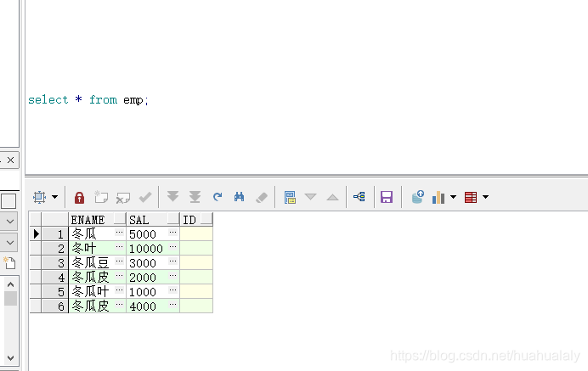Place cursor in the select statement editor
The height and width of the screenshot is (371, 588).
(88, 99)
